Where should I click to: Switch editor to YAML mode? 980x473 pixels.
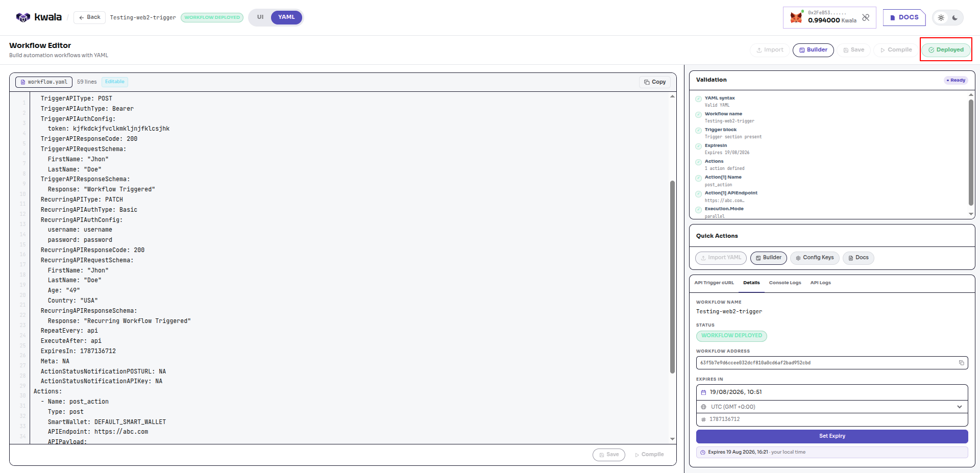(286, 17)
